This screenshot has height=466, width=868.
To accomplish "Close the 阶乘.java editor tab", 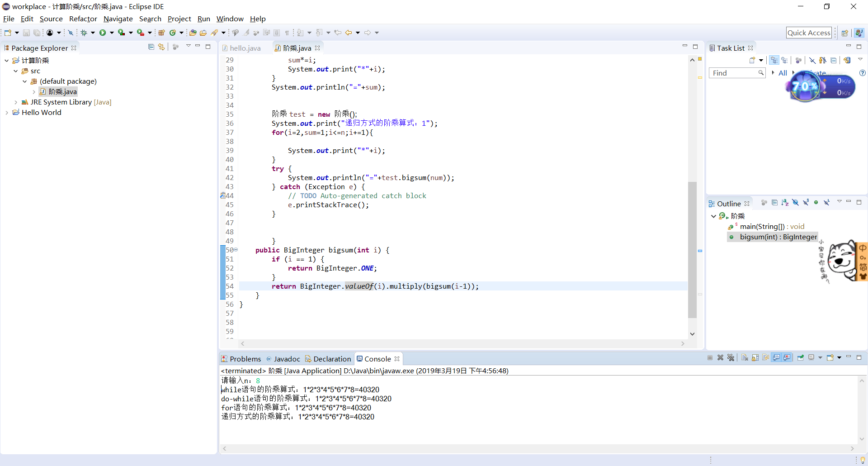I will (317, 48).
